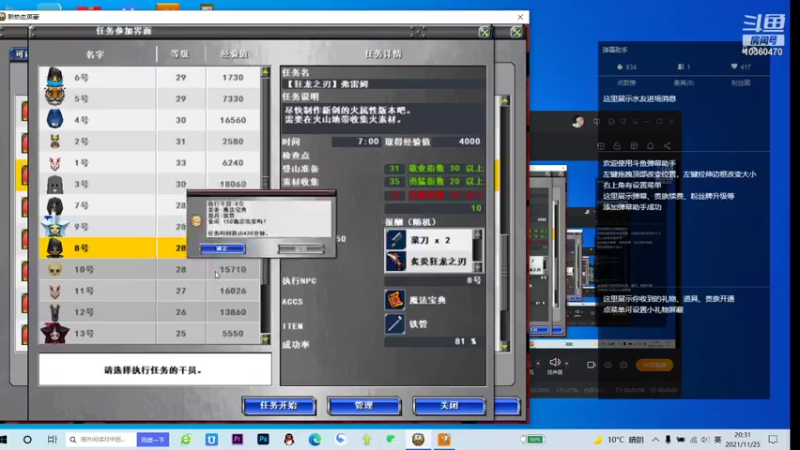Screen dimensions: 800x450
Task: Click the 81 % success rate value
Action: pos(465,341)
